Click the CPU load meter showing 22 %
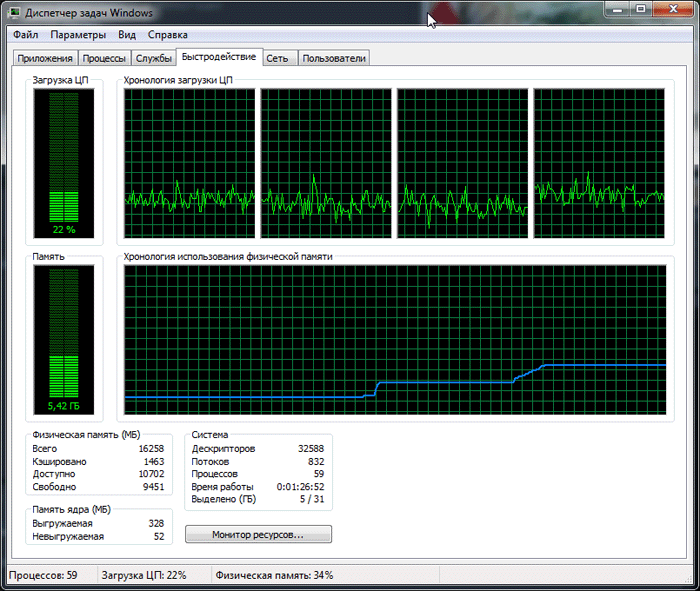Screen dimensions: 700x591 pyautogui.click(x=64, y=163)
